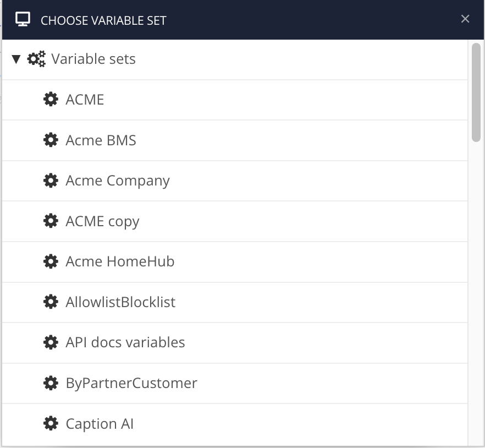This screenshot has width=485, height=448.
Task: Select the ACME copy variable set
Action: (102, 221)
